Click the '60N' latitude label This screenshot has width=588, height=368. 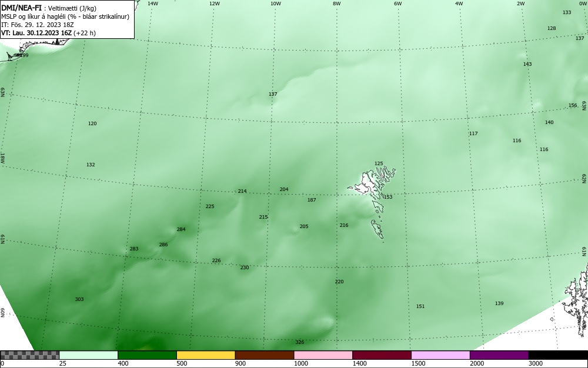(x=2, y=313)
